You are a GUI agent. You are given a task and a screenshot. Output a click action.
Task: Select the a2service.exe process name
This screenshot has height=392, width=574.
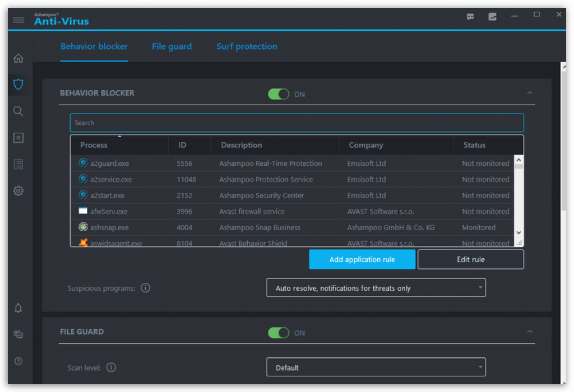pyautogui.click(x=111, y=180)
